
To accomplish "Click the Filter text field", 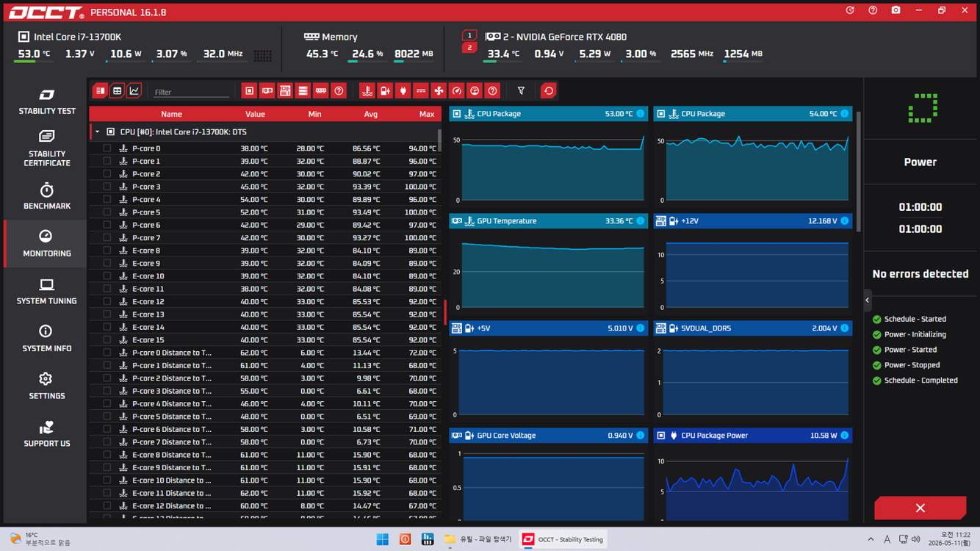I will coord(191,92).
